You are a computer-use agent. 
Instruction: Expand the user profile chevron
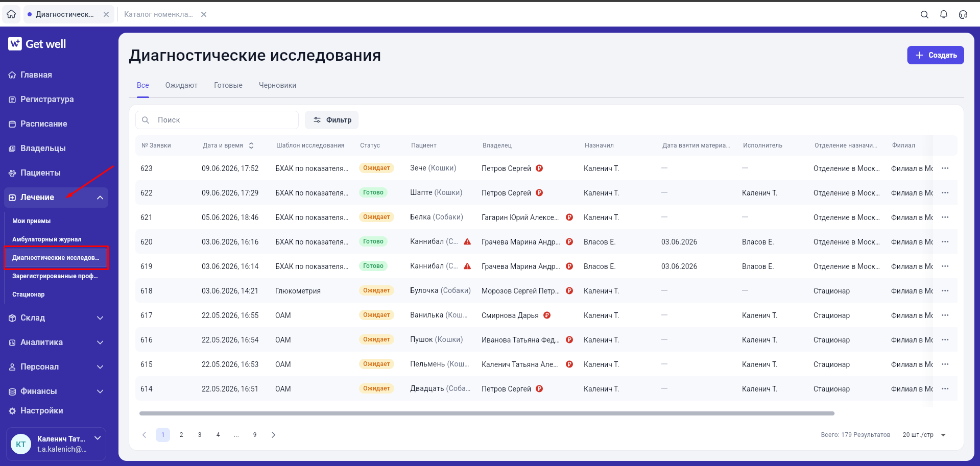(x=98, y=438)
